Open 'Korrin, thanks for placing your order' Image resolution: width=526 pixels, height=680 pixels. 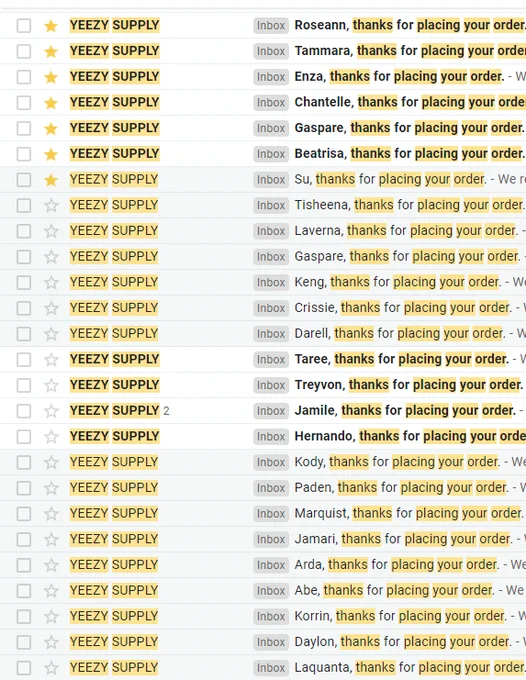click(400, 616)
